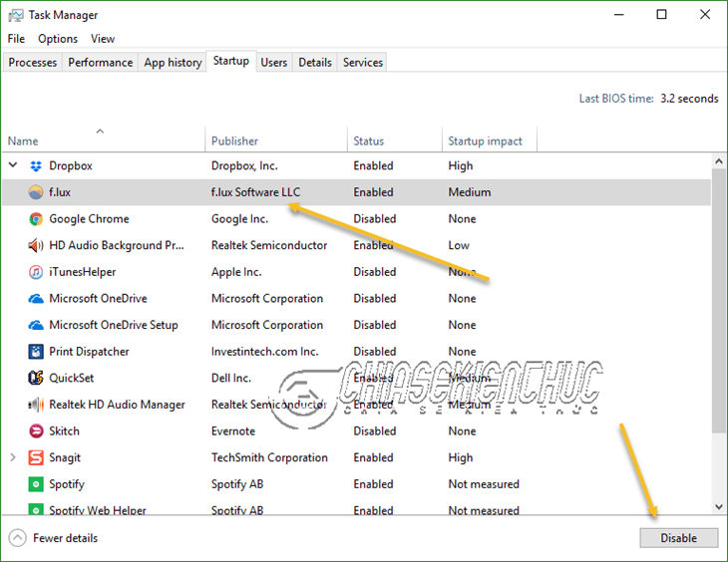The image size is (728, 562).
Task: Click the Google Chrome icon
Action: point(36,218)
